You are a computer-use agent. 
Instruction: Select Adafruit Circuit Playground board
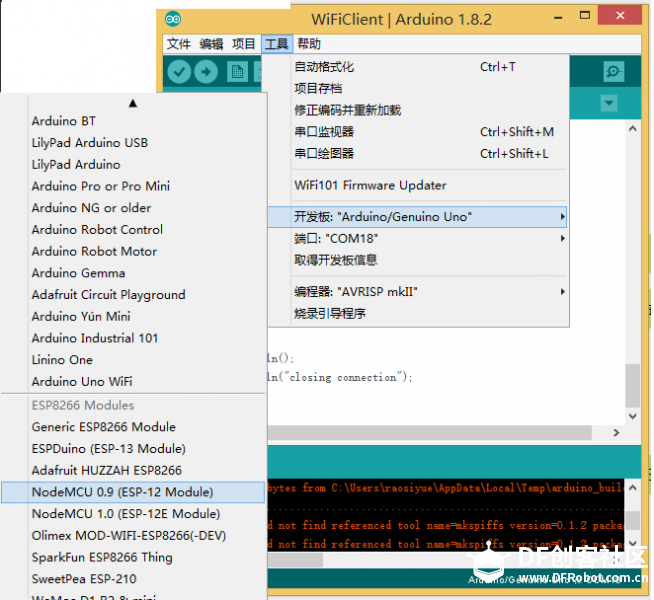click(x=133, y=294)
